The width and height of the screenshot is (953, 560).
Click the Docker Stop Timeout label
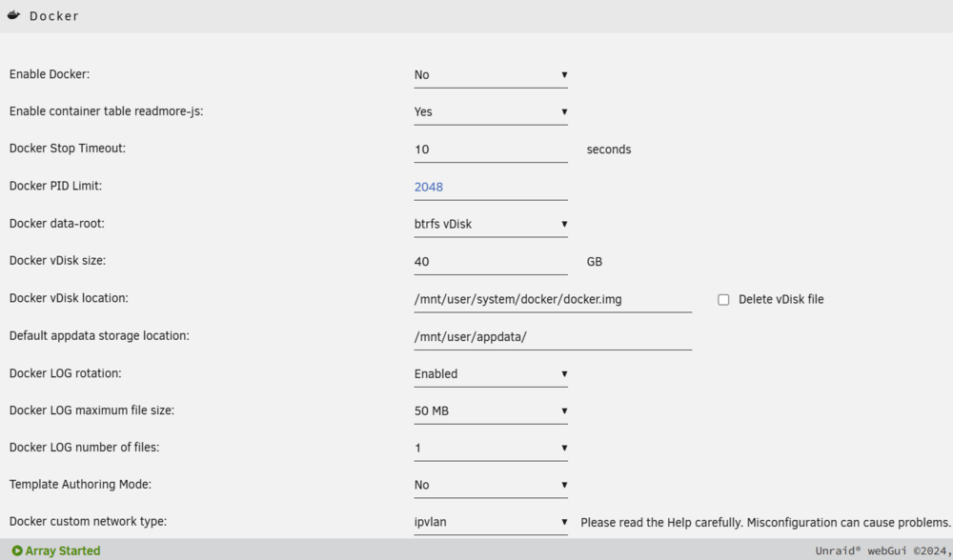tap(68, 149)
